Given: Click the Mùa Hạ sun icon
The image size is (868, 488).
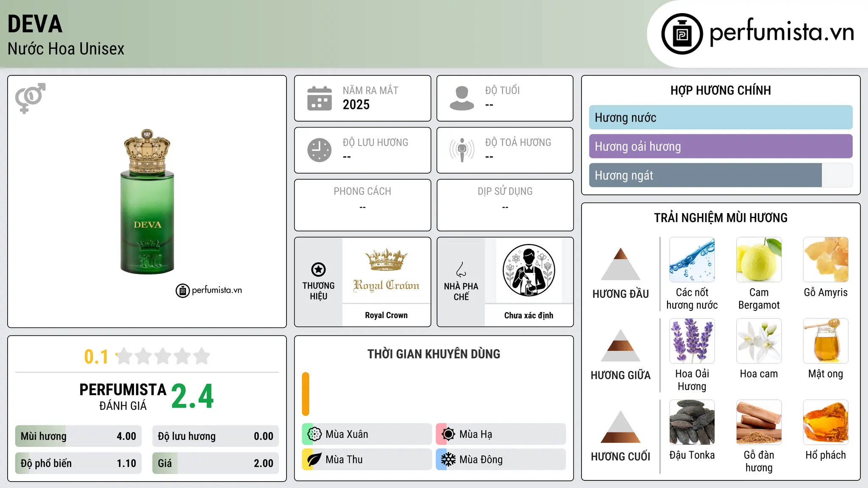Looking at the screenshot, I should click(448, 434).
